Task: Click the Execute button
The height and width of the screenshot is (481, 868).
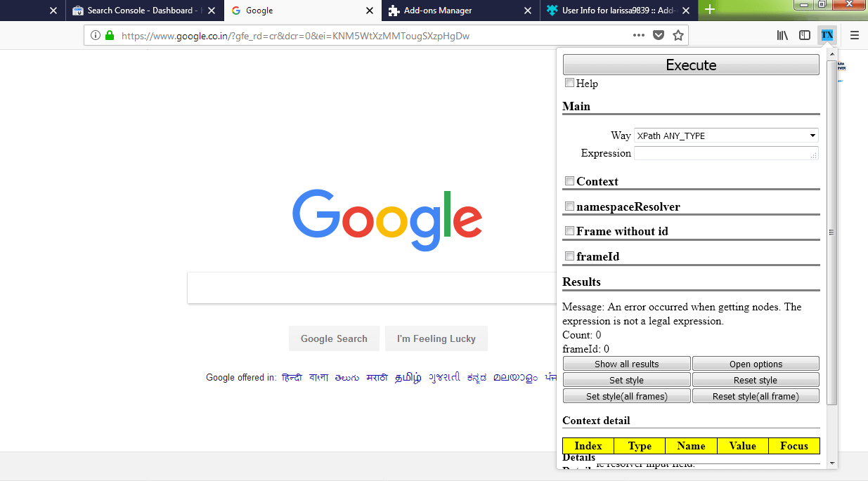Action: (x=690, y=64)
